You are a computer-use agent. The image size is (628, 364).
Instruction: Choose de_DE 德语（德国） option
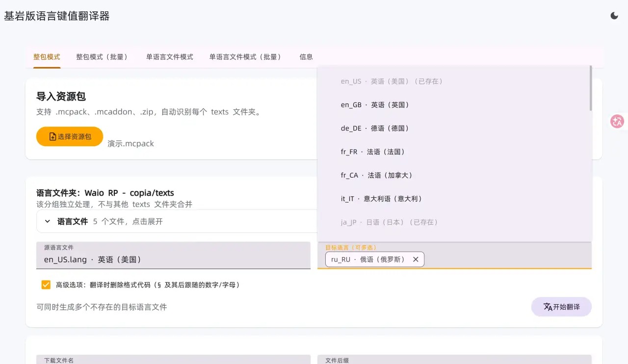click(x=454, y=128)
